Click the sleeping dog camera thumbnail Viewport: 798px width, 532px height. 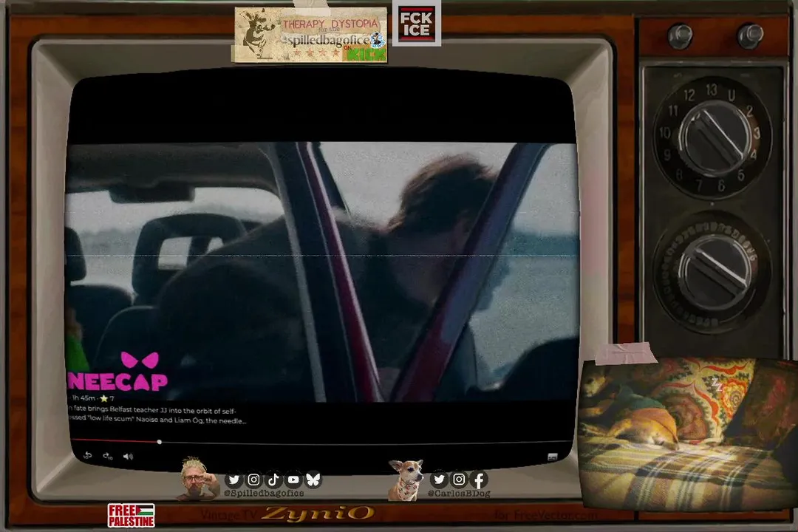point(689,433)
